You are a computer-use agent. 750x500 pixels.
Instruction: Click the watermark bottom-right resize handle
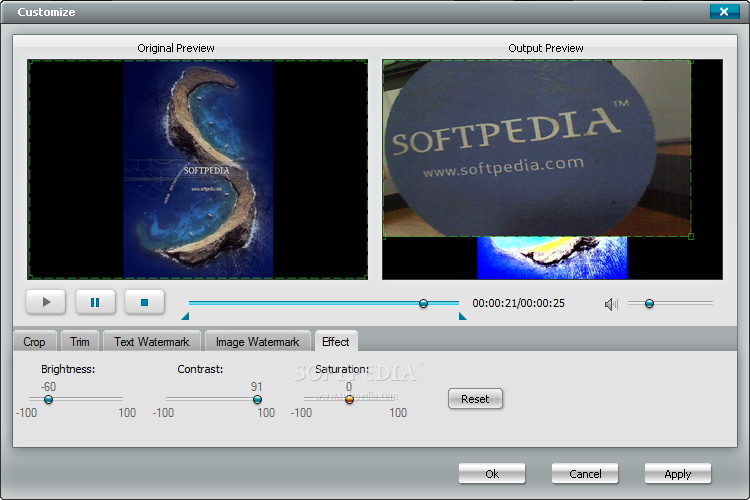click(691, 236)
